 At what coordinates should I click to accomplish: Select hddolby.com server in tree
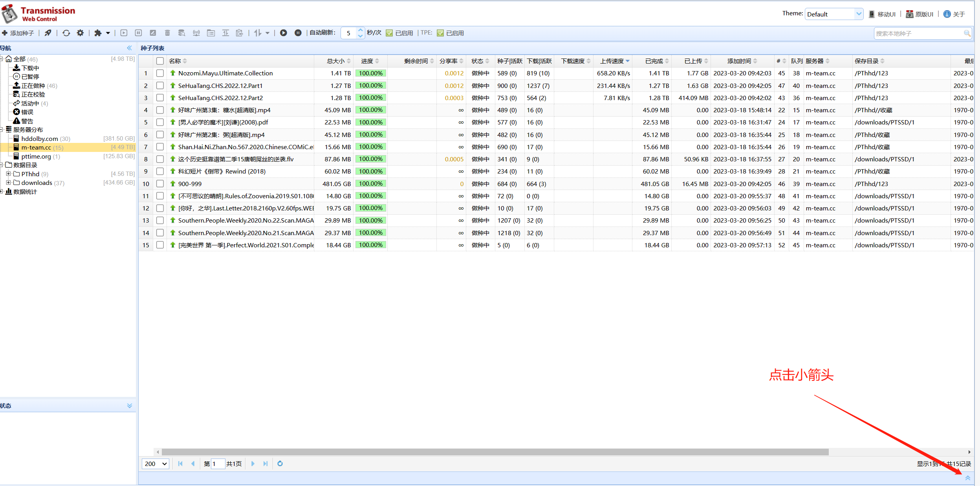tap(42, 139)
